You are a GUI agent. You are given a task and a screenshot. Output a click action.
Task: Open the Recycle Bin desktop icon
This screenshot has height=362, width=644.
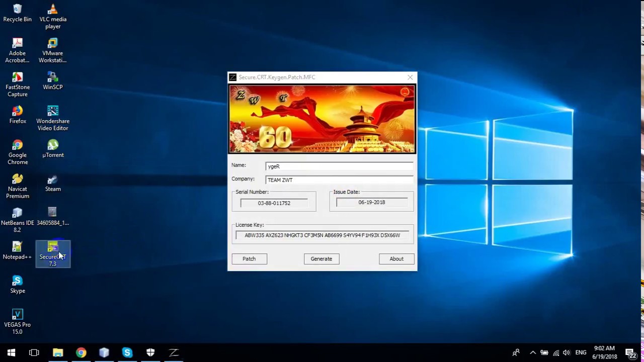point(17,14)
